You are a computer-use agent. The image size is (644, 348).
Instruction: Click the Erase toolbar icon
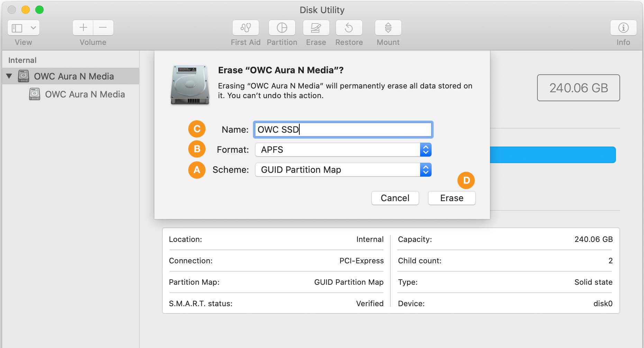tap(316, 28)
